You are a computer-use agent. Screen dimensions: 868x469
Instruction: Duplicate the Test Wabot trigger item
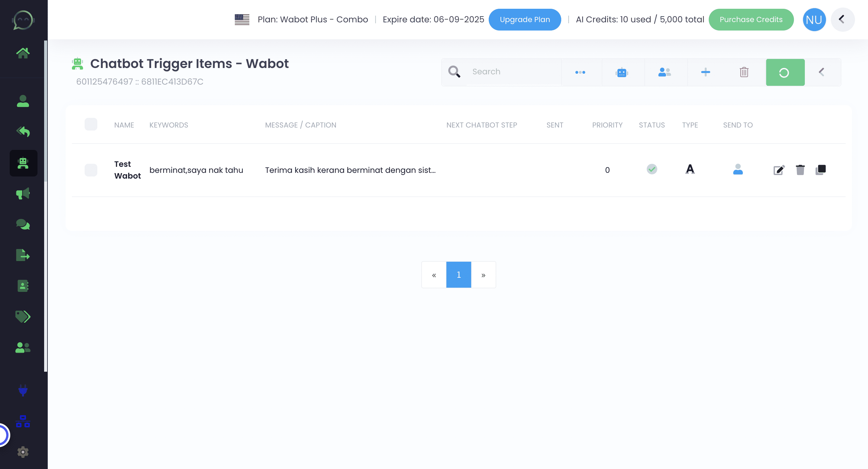(x=821, y=170)
